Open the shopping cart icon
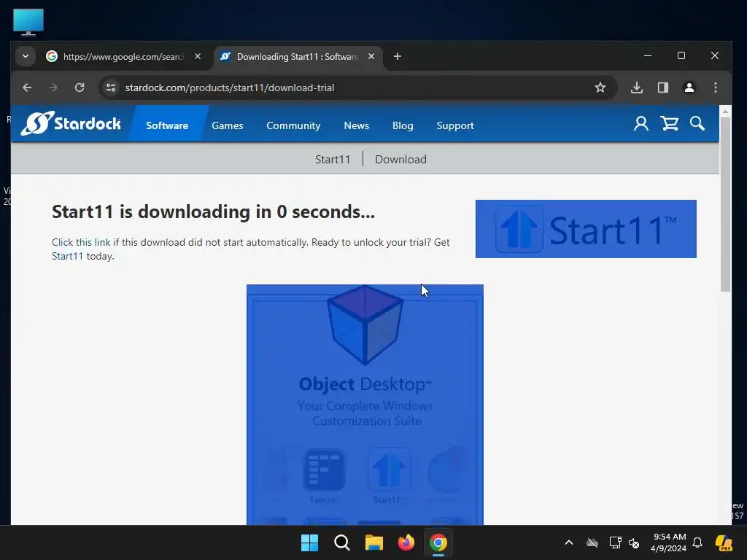This screenshot has width=747, height=560. pos(670,124)
